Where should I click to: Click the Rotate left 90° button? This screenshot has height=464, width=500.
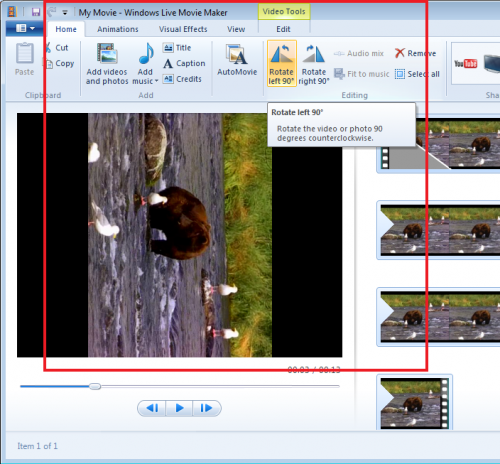pos(282,64)
